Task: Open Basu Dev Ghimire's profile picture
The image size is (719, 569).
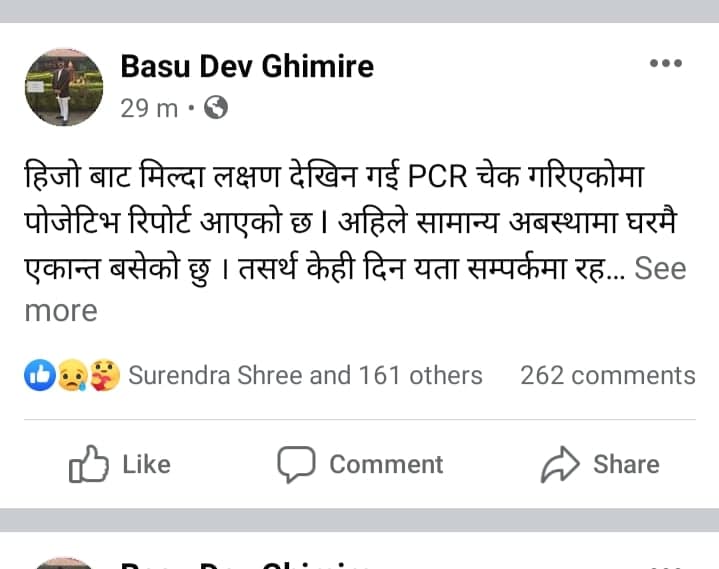Action: point(64,87)
